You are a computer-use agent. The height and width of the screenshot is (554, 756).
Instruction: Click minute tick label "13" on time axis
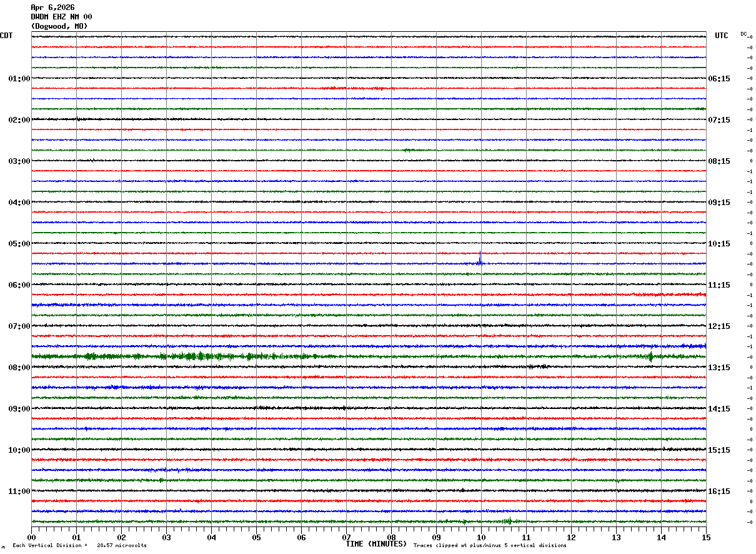pos(616,537)
